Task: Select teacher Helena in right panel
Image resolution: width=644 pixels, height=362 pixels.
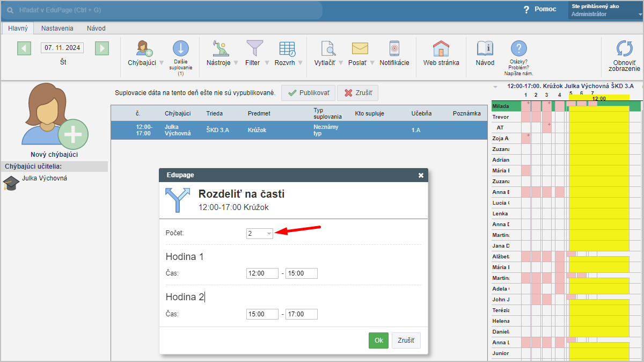Action: pos(501,321)
